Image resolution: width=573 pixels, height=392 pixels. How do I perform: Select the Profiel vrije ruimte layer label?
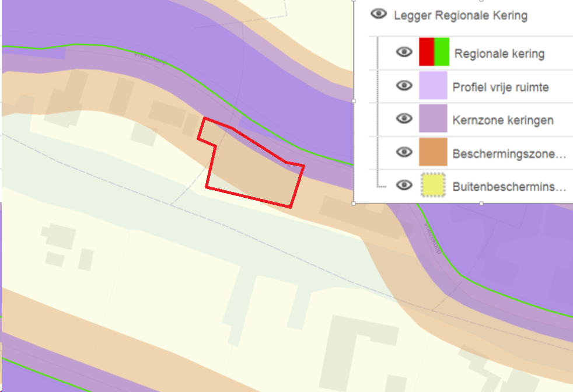click(500, 87)
